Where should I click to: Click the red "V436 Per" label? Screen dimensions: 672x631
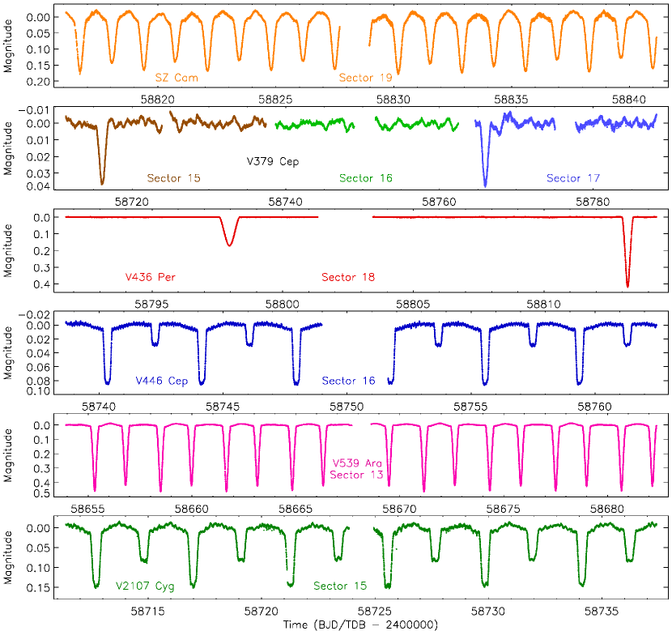[150, 277]
